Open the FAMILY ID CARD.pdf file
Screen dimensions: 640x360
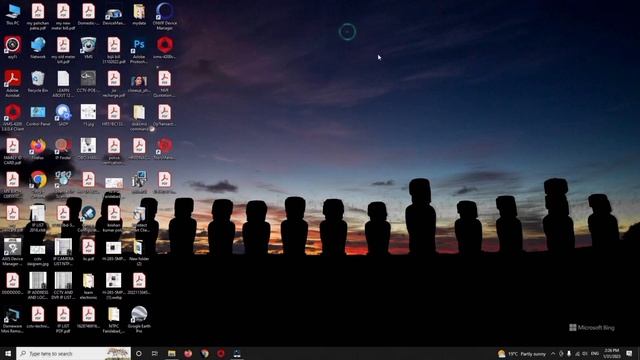(x=13, y=151)
